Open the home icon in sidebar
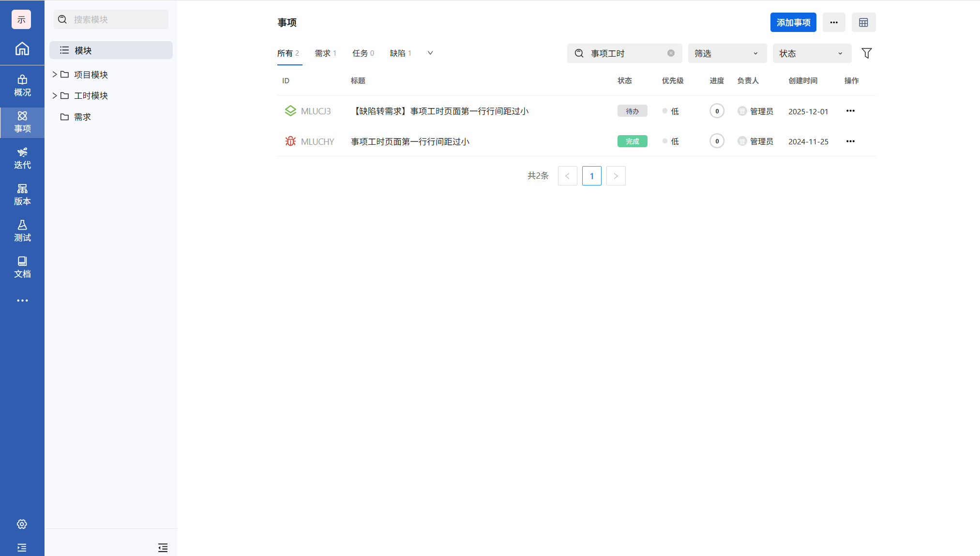 [x=22, y=49]
